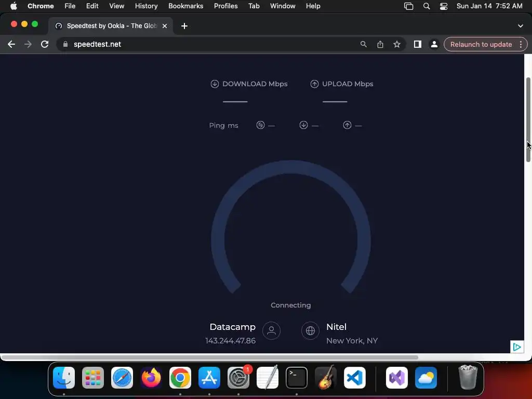Viewport: 532px width, 399px height.
Task: Click the download latency icon in Ping row
Action: (303, 125)
